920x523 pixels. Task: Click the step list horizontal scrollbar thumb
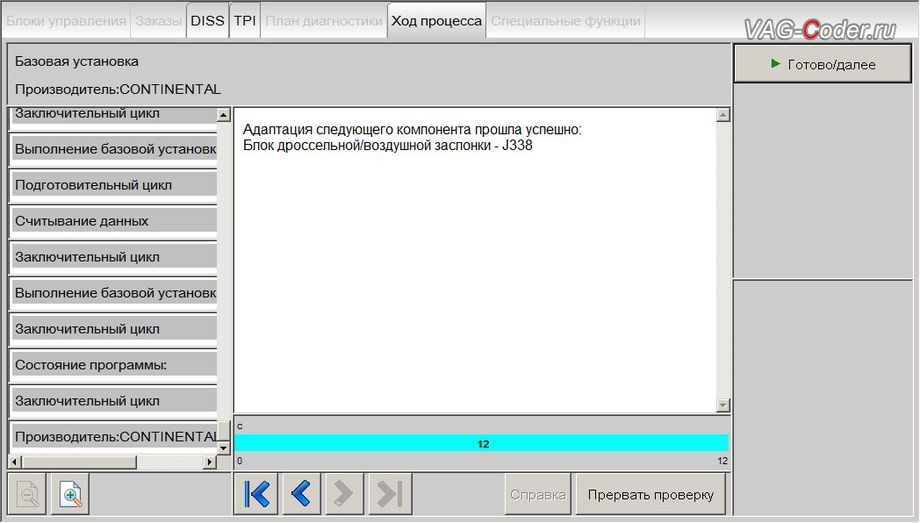79,462
